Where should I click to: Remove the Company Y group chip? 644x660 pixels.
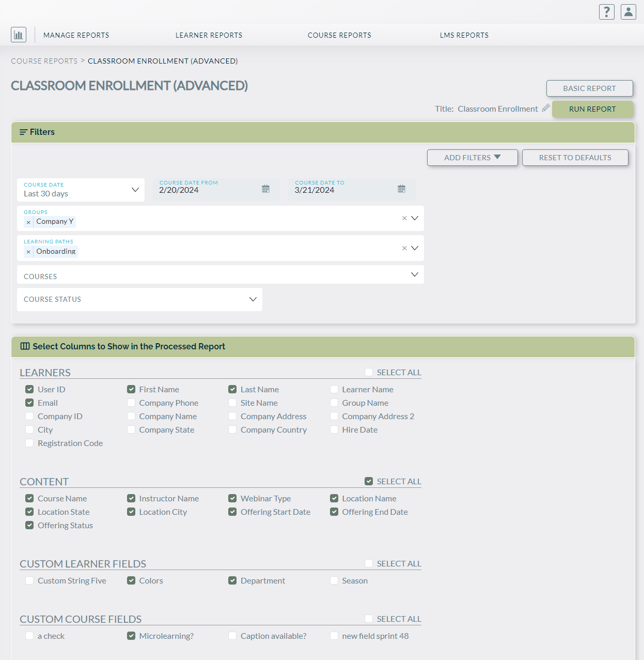point(28,222)
